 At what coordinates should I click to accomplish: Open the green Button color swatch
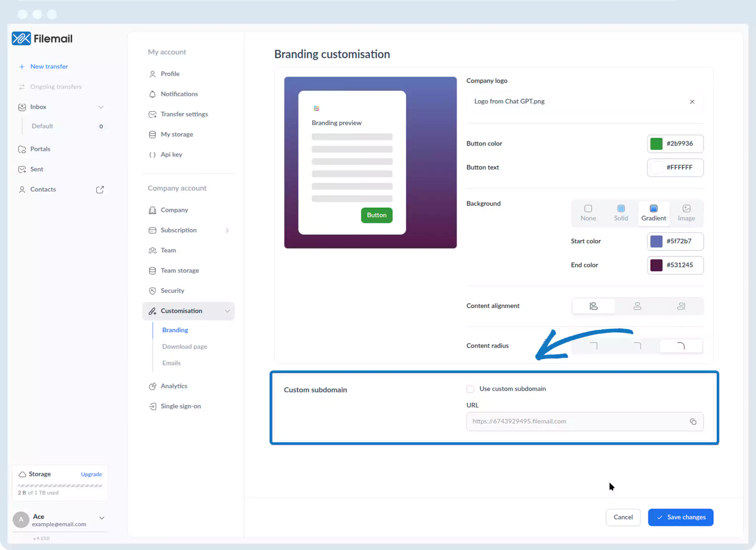[656, 144]
